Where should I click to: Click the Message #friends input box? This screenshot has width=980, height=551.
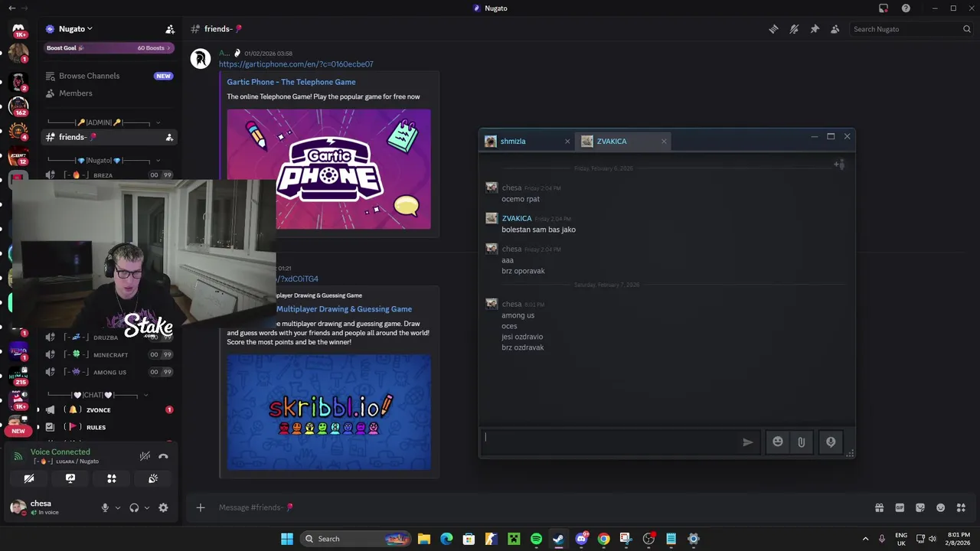click(536, 507)
